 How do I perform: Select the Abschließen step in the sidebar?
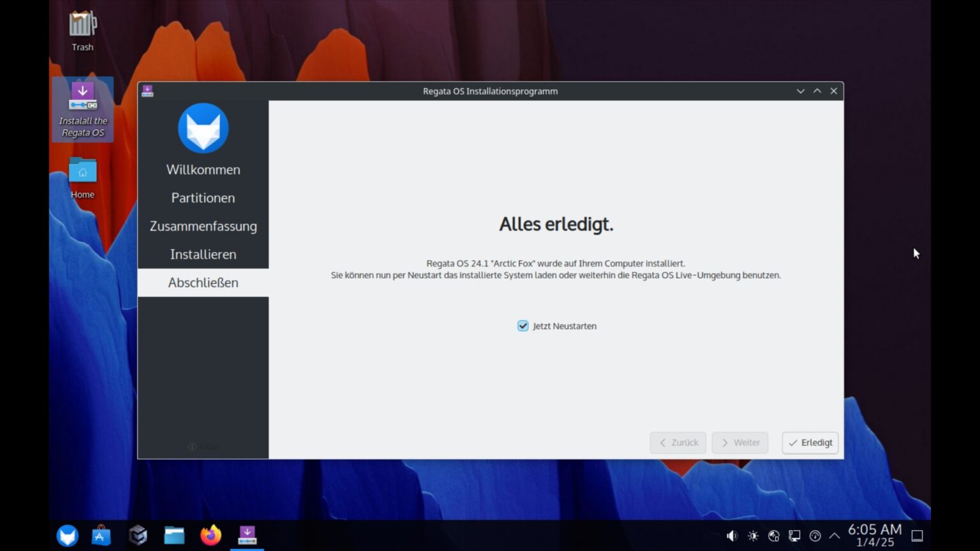pos(203,283)
